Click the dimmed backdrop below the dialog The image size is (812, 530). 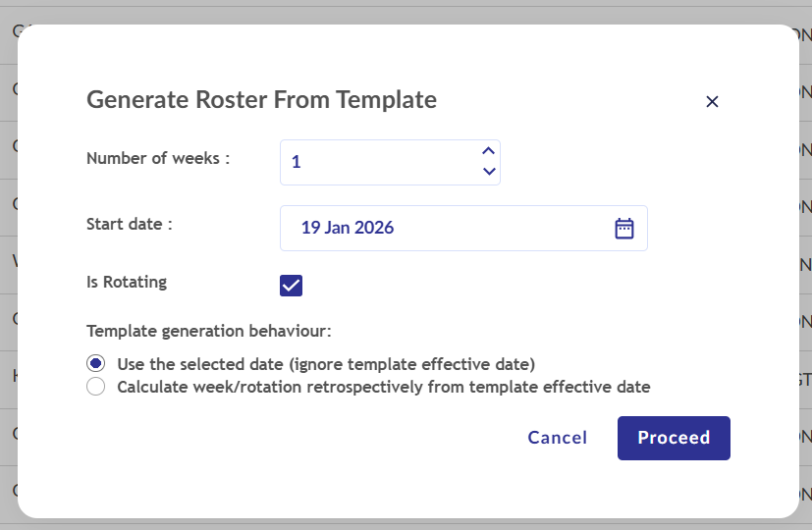393,524
